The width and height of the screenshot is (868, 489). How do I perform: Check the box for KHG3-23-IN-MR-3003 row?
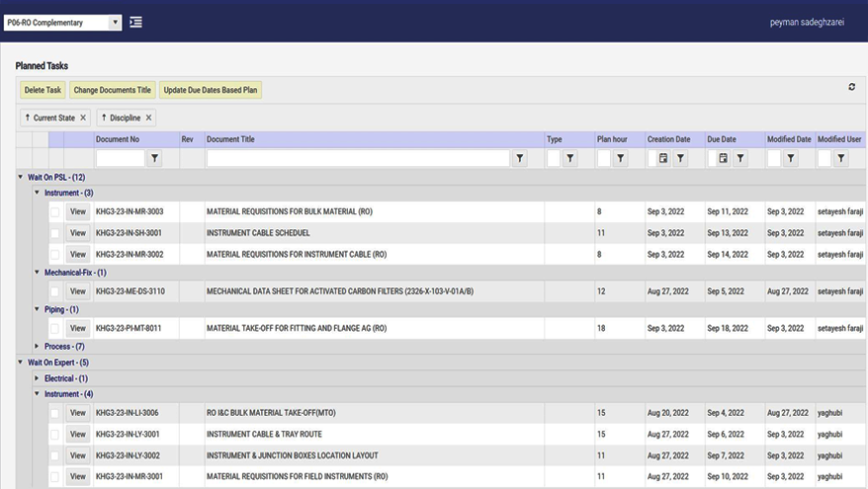(x=55, y=211)
